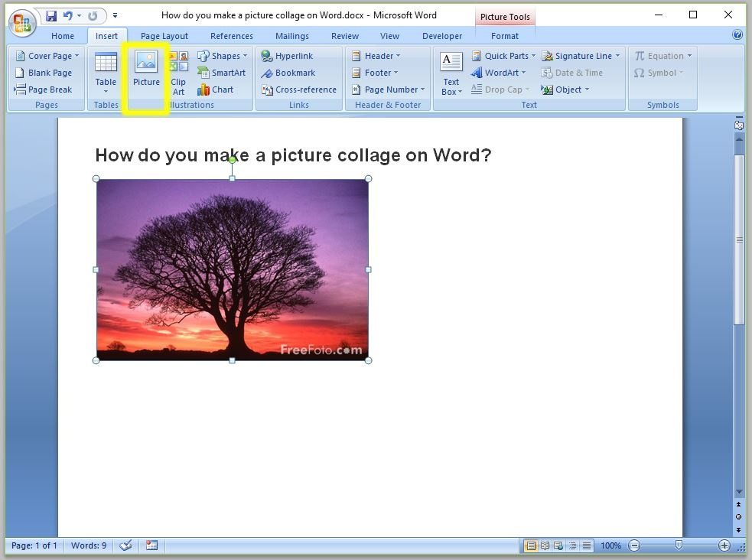
Task: Open Word Help question mark
Action: click(737, 35)
